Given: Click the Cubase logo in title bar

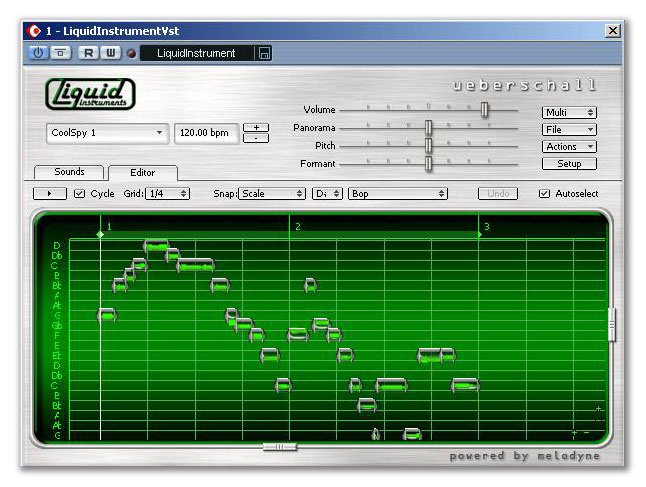Looking at the screenshot, I should tap(34, 31).
